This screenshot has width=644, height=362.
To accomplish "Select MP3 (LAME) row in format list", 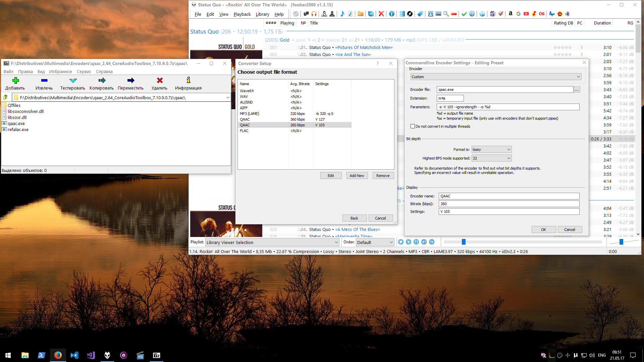I will (295, 114).
